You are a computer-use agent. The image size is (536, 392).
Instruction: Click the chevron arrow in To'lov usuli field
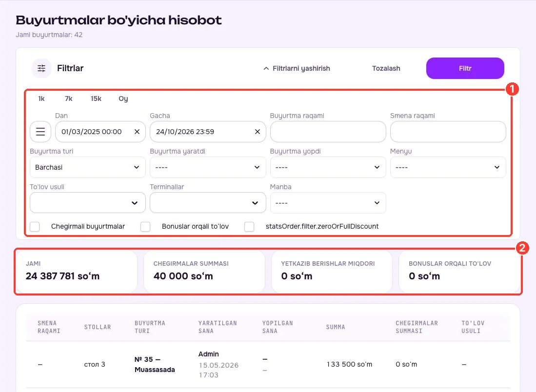[135, 203]
